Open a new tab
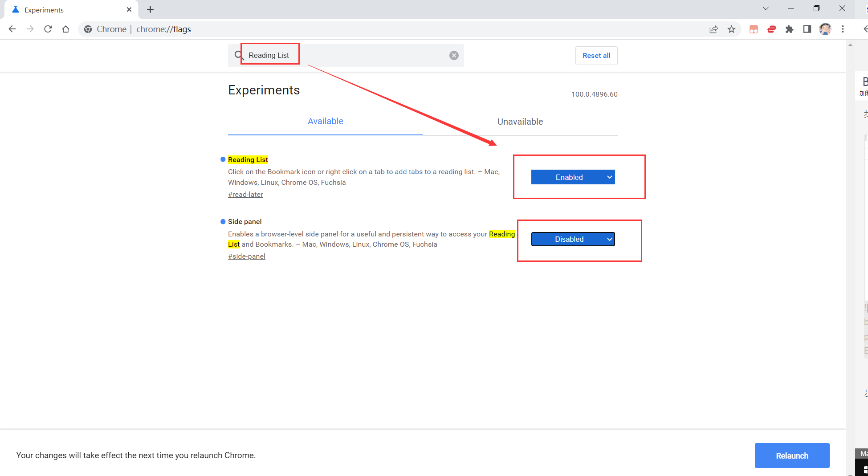868x476 pixels. tap(150, 9)
